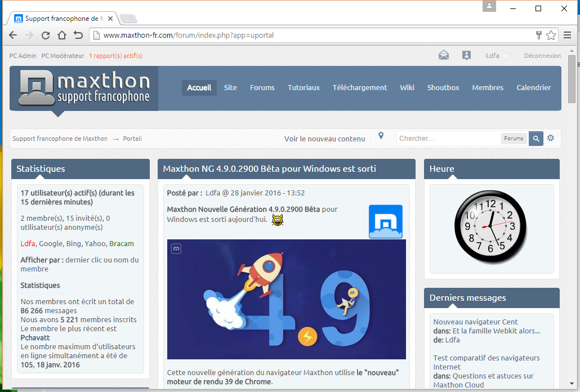580x392 pixels.
Task: Click the blue Maxthon icon in the post
Action: pyautogui.click(x=385, y=221)
